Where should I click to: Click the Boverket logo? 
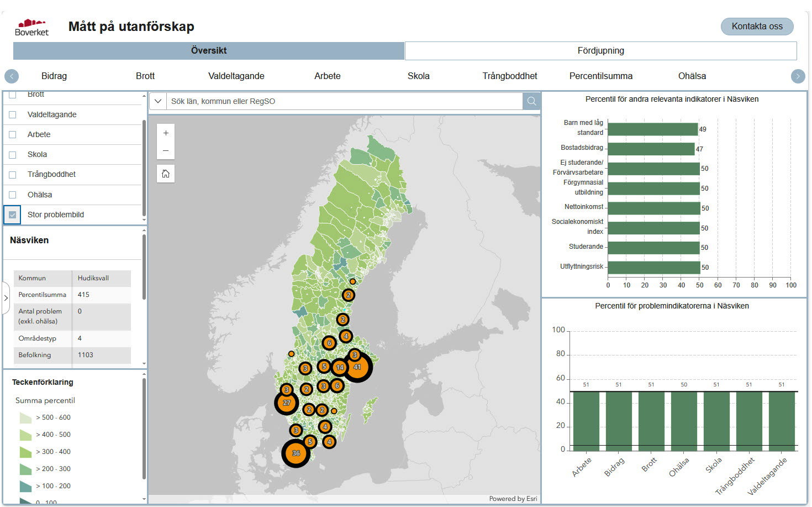(31, 25)
